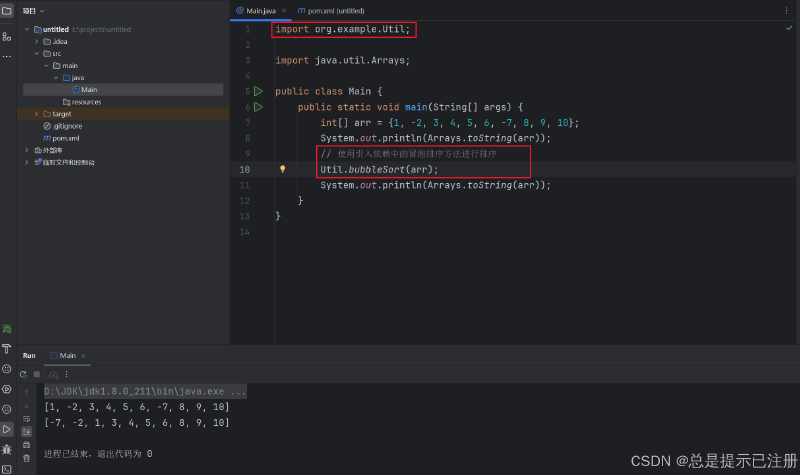Click import java.util.Arrays line
800x475 pixels.
click(x=342, y=61)
